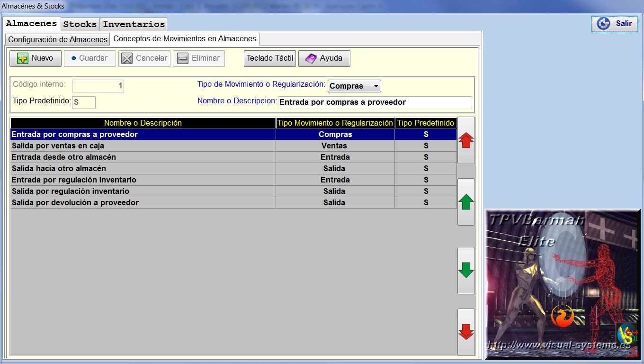The width and height of the screenshot is (644, 364).
Task: Click the Salir exit button
Action: coord(614,24)
